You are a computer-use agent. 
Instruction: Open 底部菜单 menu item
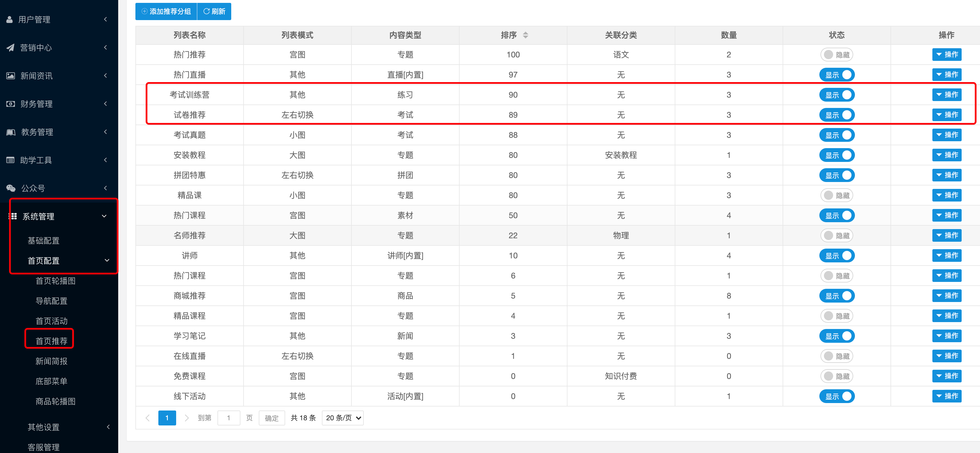pyautogui.click(x=51, y=382)
